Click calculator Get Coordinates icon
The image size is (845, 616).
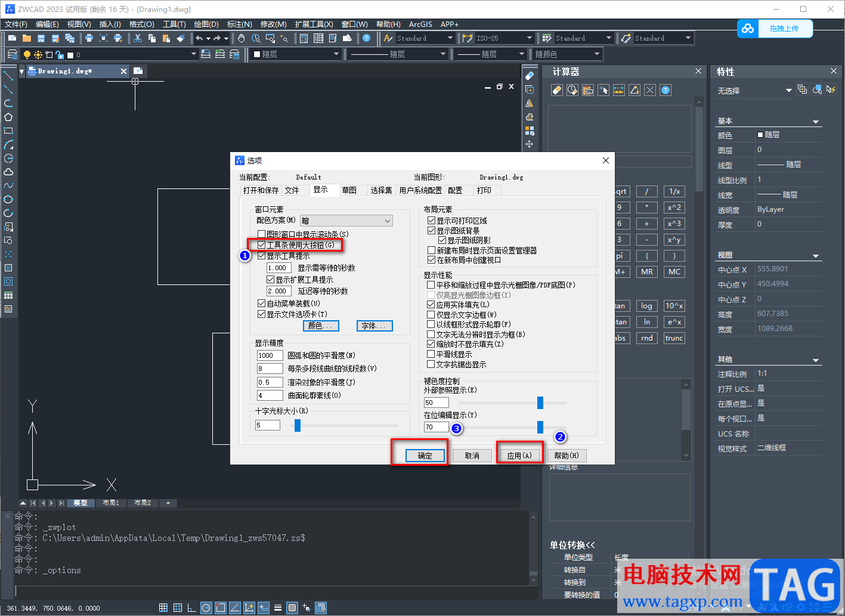[603, 90]
